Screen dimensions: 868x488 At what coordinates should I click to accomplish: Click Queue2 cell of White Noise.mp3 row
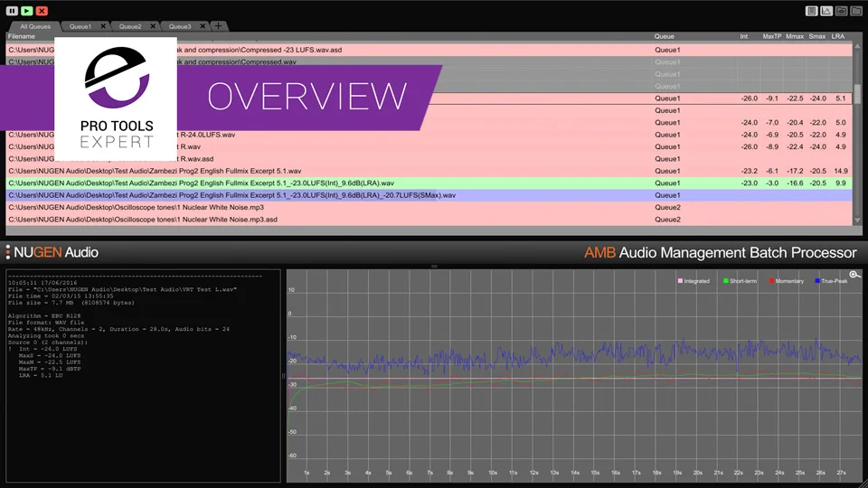point(667,208)
